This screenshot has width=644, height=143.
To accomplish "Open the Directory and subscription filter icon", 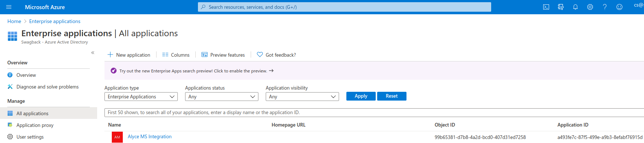I will (561, 7).
